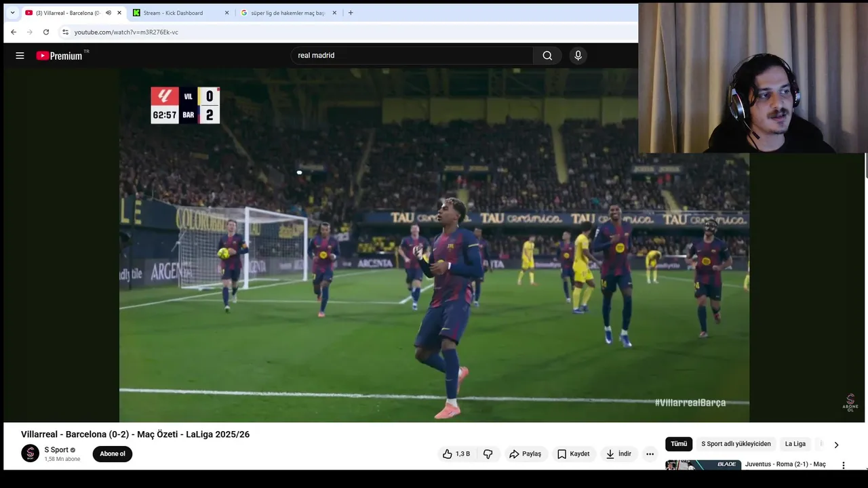Viewport: 868px width, 488px height.
Task: Click the video title text
Action: (x=135, y=434)
